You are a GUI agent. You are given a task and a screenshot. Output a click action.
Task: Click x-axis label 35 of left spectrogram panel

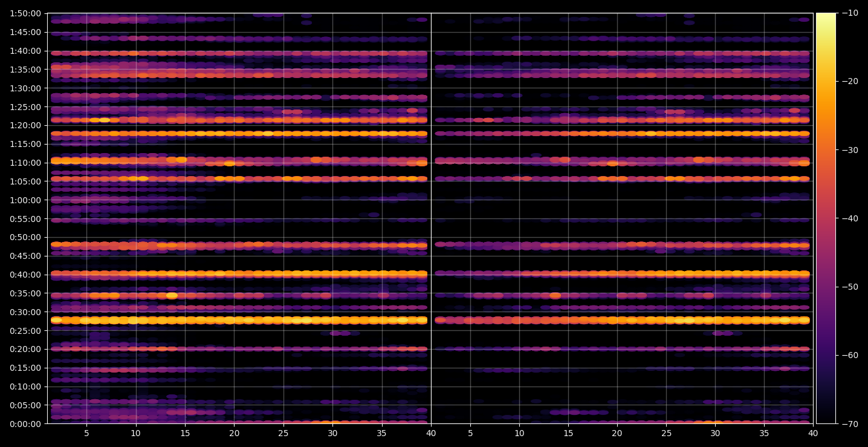pos(382,433)
